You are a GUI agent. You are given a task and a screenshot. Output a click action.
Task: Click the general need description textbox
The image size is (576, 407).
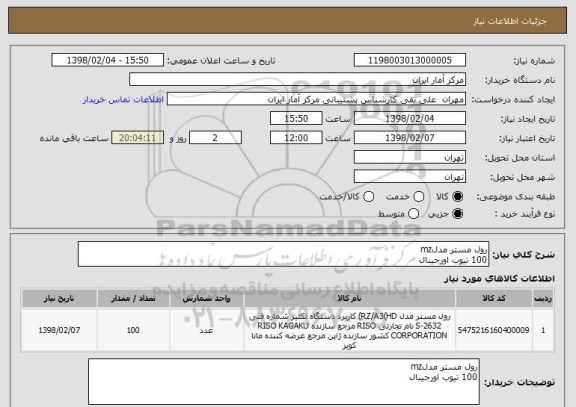[x=283, y=254]
